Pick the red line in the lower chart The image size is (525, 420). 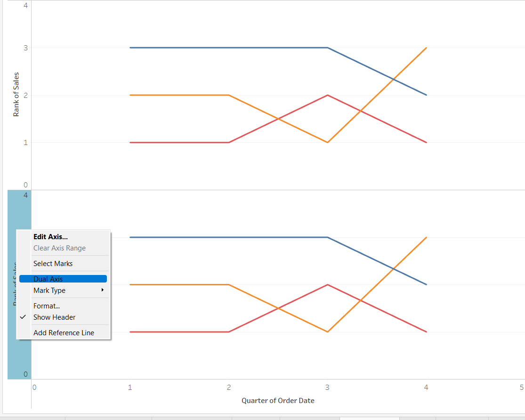(x=179, y=332)
